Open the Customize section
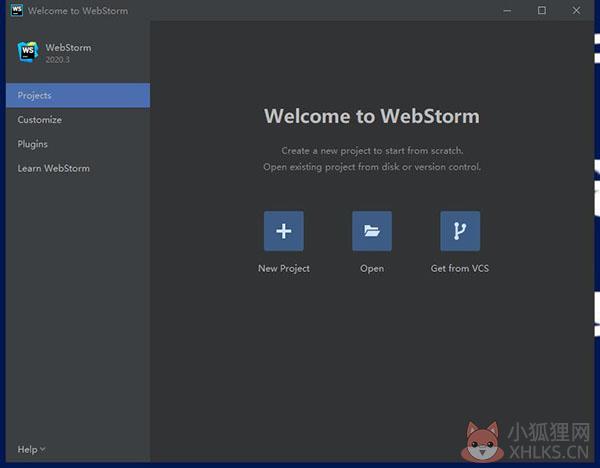This screenshot has height=468, width=600. point(78,120)
